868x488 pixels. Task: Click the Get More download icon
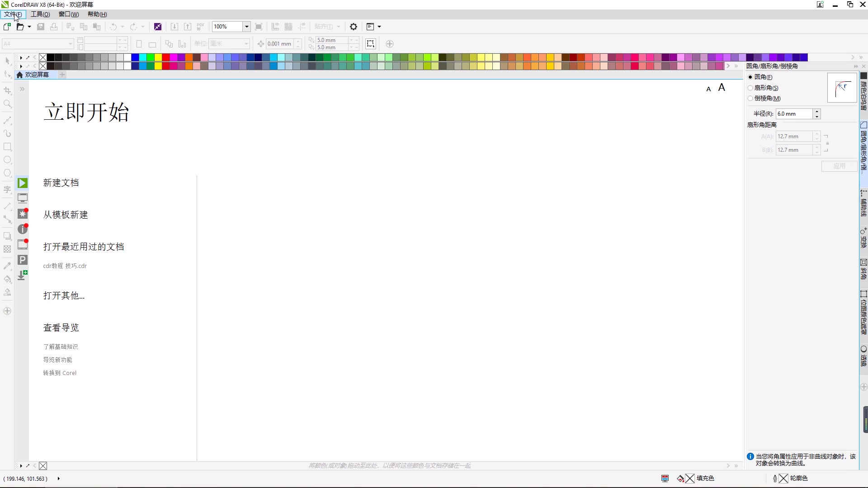coord(23,275)
